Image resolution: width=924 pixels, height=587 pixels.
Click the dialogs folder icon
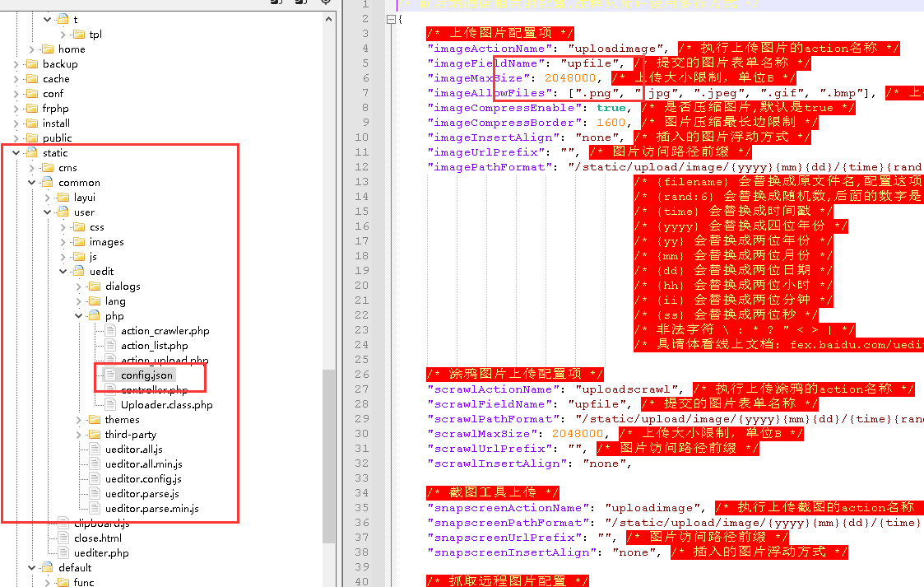[x=95, y=286]
